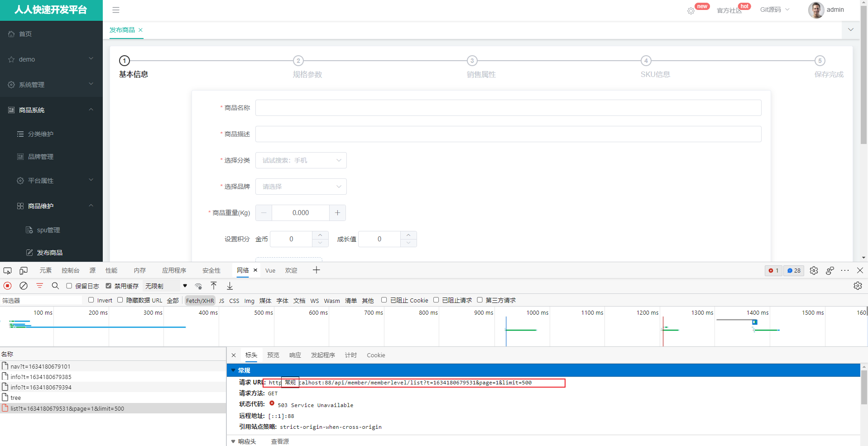The image size is (868, 446).
Task: Toggle the Invert filter checkbox
Action: pos(91,300)
